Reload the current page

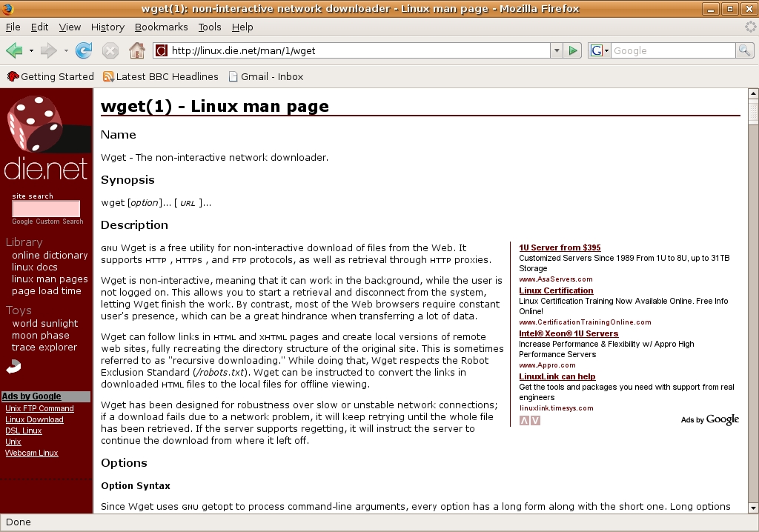84,50
